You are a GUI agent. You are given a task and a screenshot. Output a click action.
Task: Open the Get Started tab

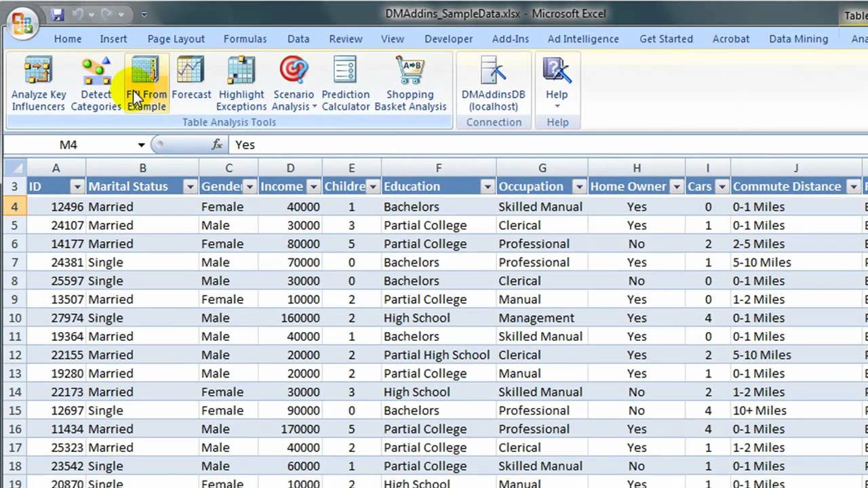pos(666,39)
